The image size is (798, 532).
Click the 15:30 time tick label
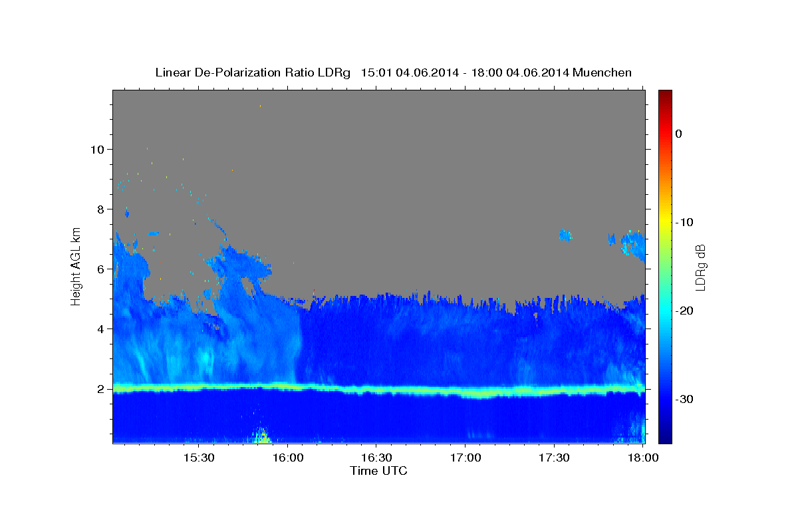tap(198, 458)
